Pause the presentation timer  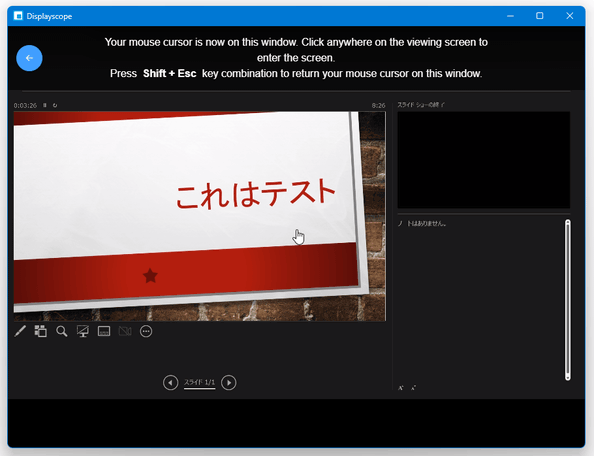pos(45,105)
